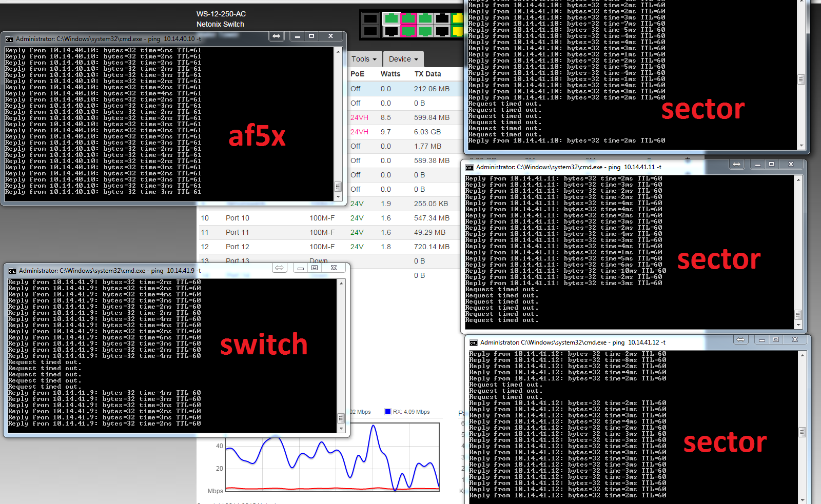Screen dimensions: 821x504
Task: Click the double-arrow button in the 10.14.41.11 ping window
Action: click(737, 165)
